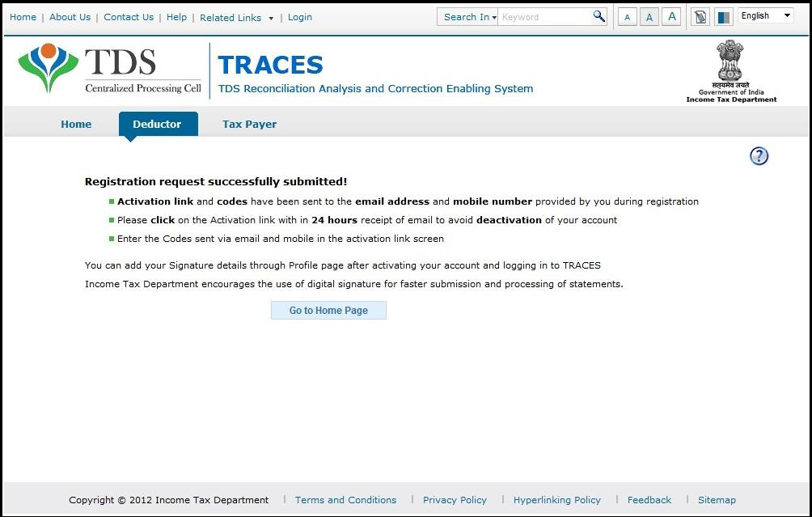This screenshot has height=517, width=812.
Task: Go to the Login link
Action: (x=300, y=17)
